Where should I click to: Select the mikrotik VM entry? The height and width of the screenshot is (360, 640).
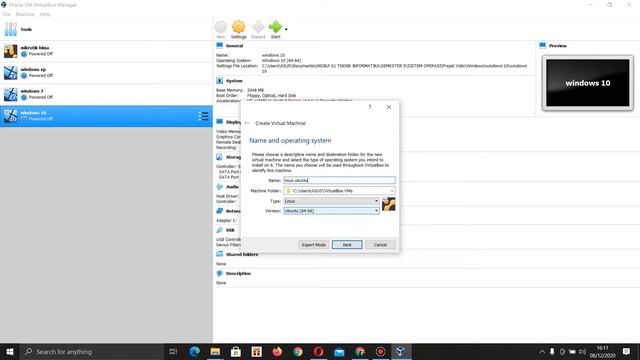tap(106, 51)
